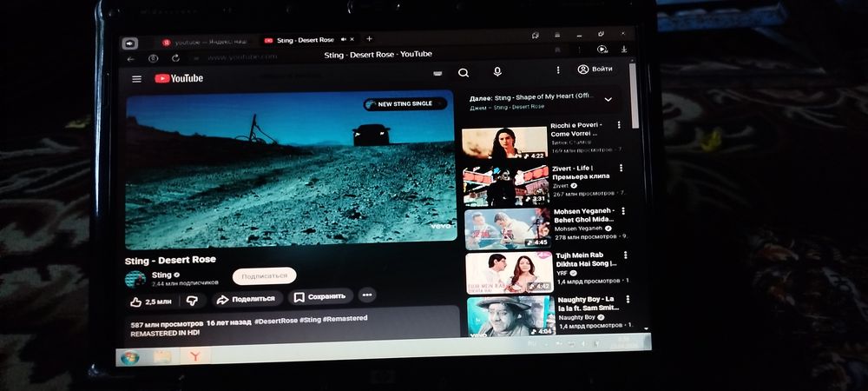Image resolution: width=868 pixels, height=391 pixels.
Task: Mute the Sting - Desert Rose tab speaker
Action: 343,39
